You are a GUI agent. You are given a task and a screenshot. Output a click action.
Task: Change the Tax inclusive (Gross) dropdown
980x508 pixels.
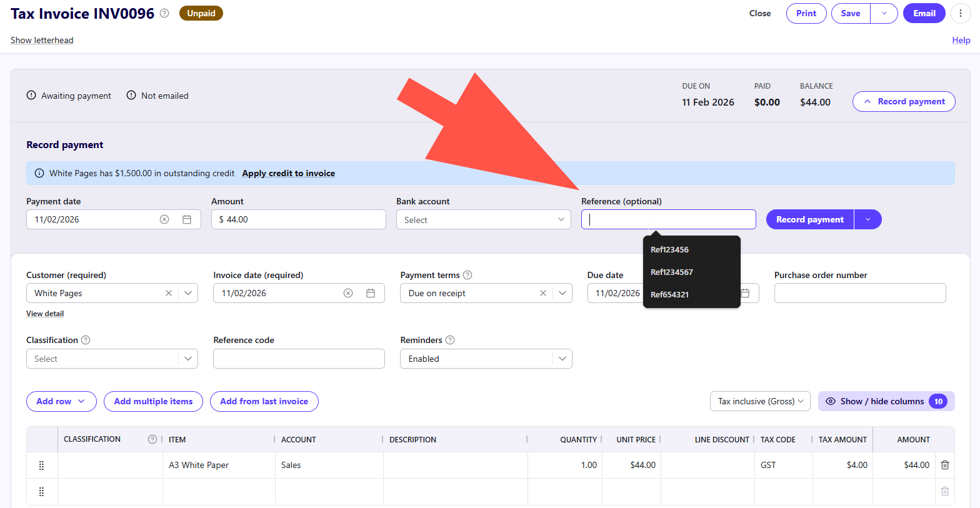(x=760, y=401)
